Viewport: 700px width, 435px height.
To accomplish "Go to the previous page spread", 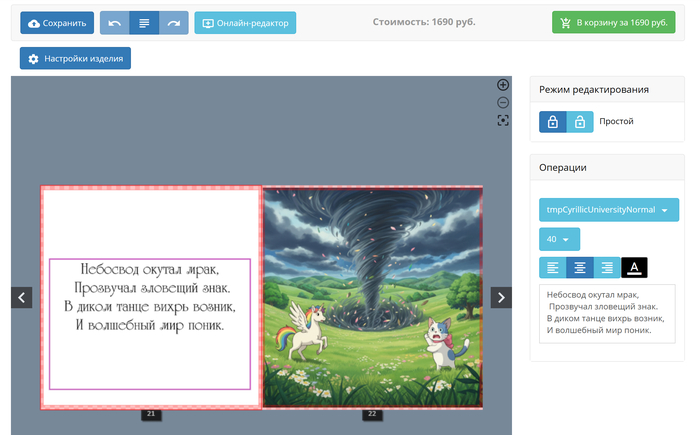I will 22,297.
